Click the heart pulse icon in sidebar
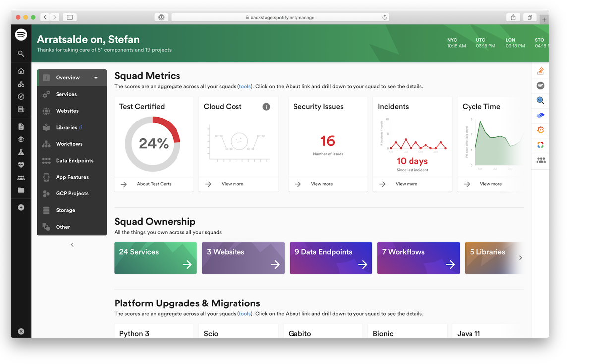Screen dimensions: 589x364 [21, 165]
